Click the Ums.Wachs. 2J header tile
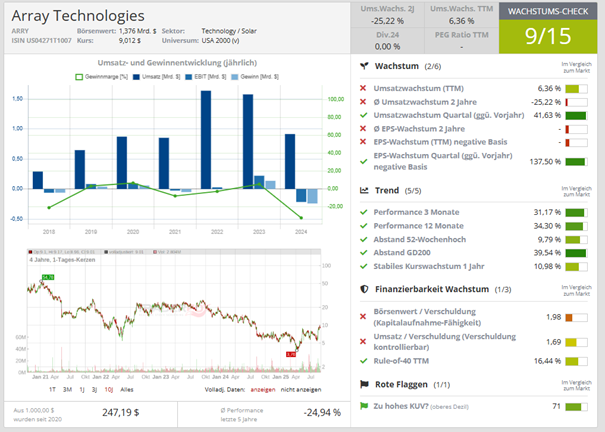The width and height of the screenshot is (605, 432). [x=387, y=15]
